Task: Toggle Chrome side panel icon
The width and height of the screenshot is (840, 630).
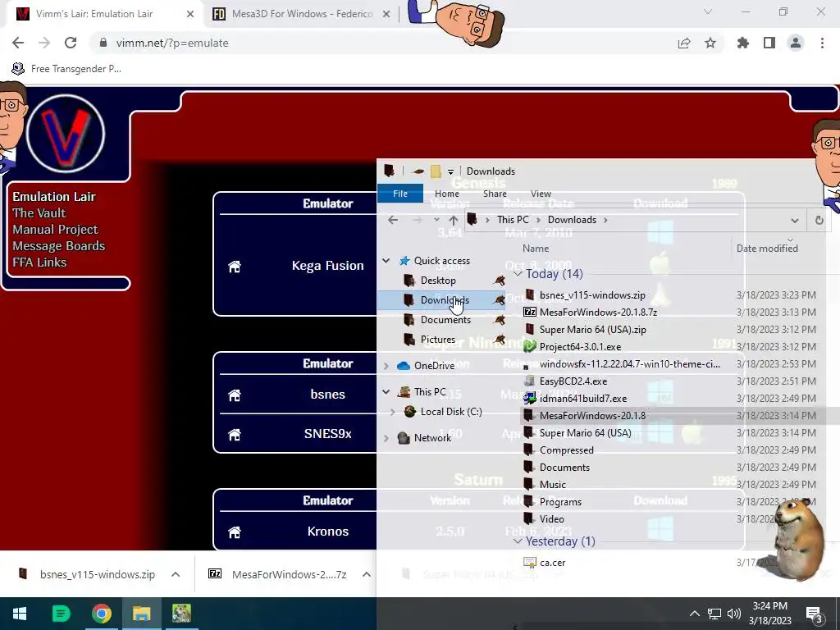Action: point(769,43)
